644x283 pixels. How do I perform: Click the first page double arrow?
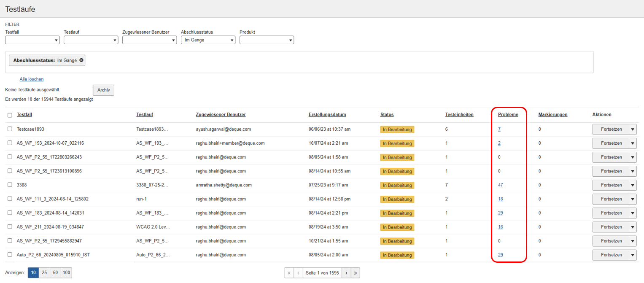[289, 273]
